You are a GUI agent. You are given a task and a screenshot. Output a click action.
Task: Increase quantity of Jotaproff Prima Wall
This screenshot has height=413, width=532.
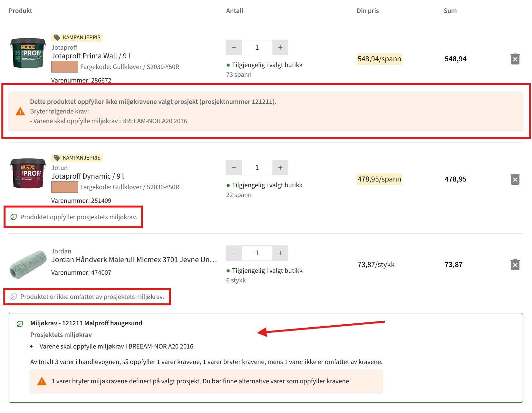280,47
